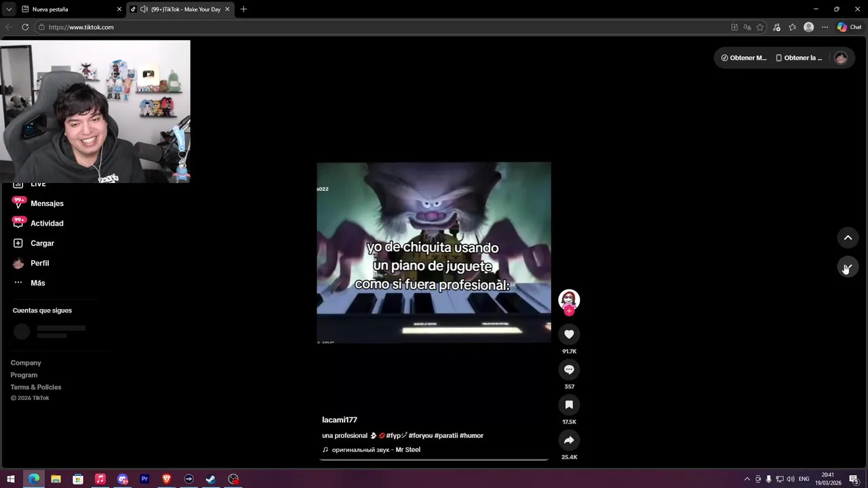868x488 pixels.
Task: Go to the previous video with up arrow
Action: [848, 238]
